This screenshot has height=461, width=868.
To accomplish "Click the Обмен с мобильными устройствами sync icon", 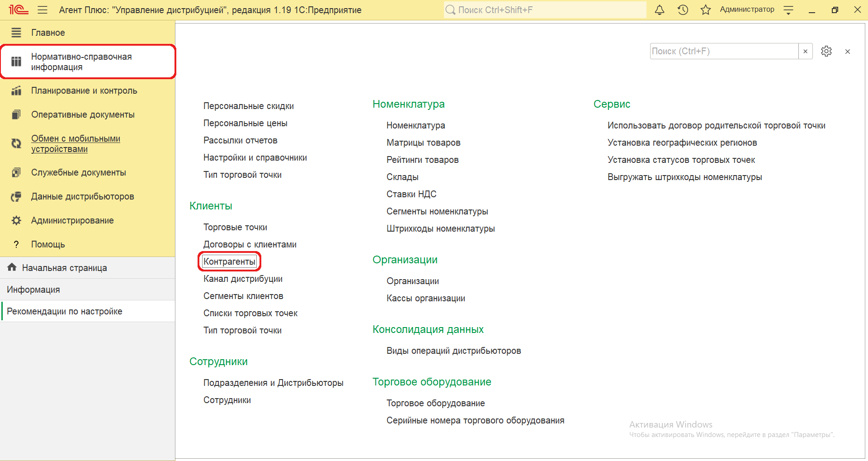I will pos(16,143).
